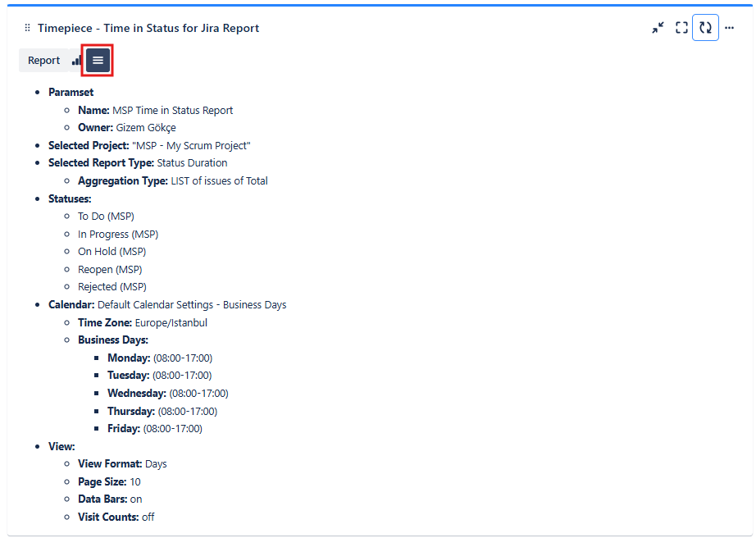Screen dimensions: 756x538
Task: Open the gadget more actions menu
Action: (729, 28)
